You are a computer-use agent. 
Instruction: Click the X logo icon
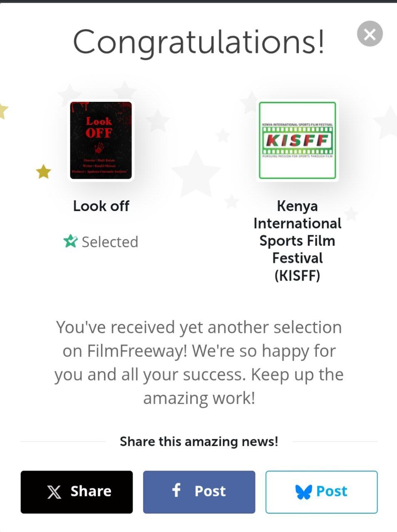click(x=54, y=492)
